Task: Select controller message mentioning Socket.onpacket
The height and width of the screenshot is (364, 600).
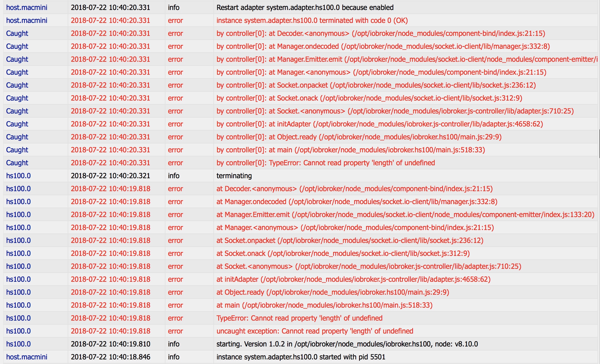Action: pyautogui.click(x=376, y=85)
